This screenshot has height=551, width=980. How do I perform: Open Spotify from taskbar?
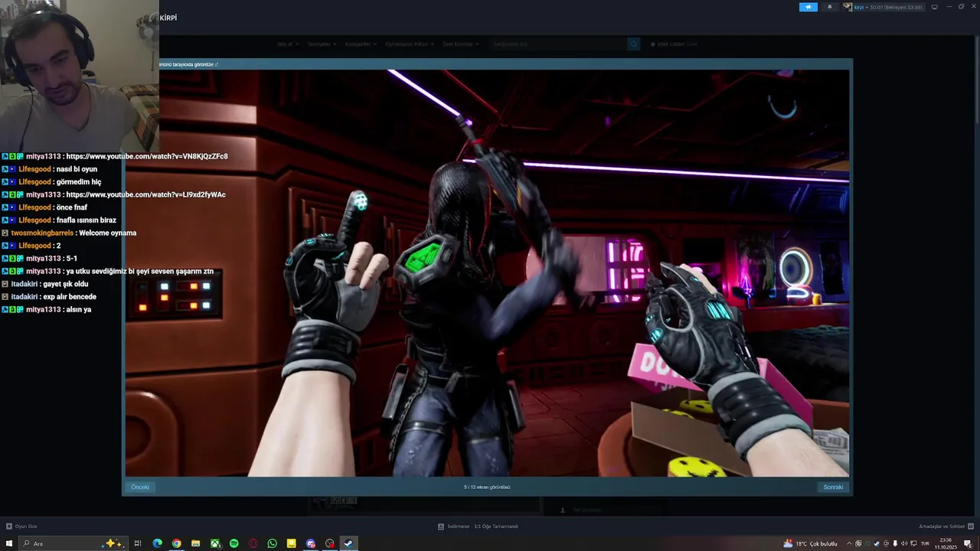tap(234, 543)
